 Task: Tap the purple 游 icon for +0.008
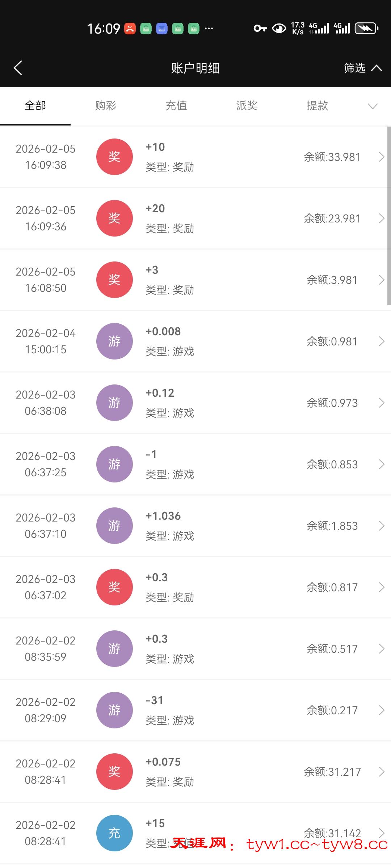tap(114, 341)
